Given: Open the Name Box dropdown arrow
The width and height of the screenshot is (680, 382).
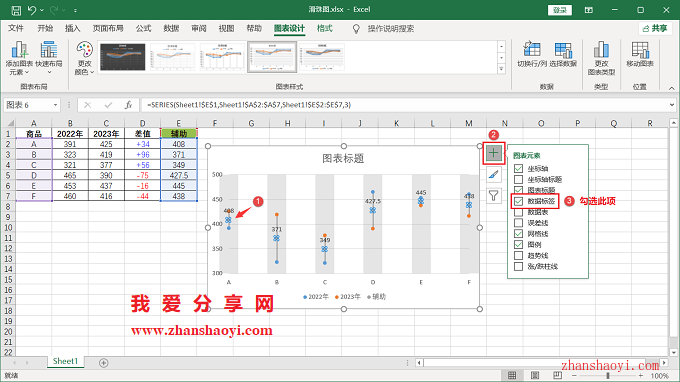Looking at the screenshot, I should tap(55, 105).
